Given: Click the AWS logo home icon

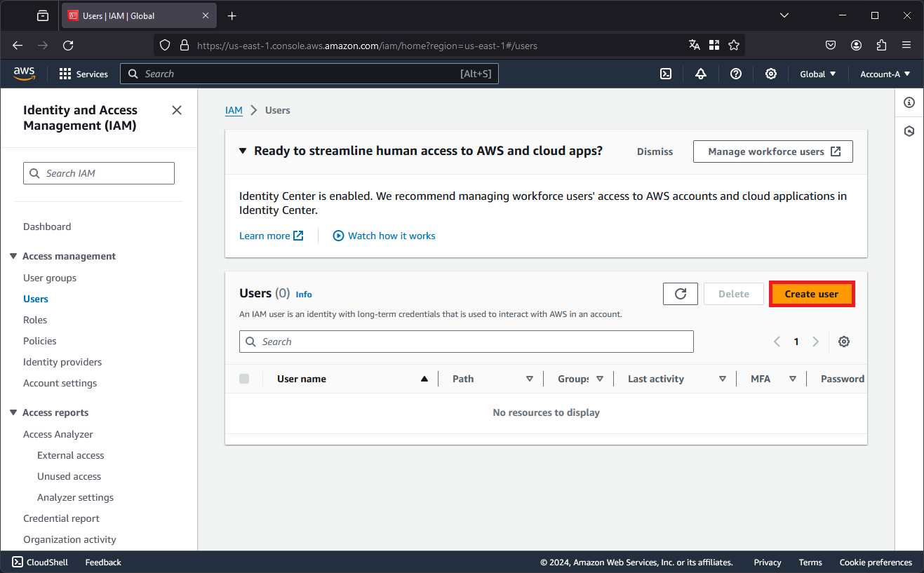Looking at the screenshot, I should (24, 74).
